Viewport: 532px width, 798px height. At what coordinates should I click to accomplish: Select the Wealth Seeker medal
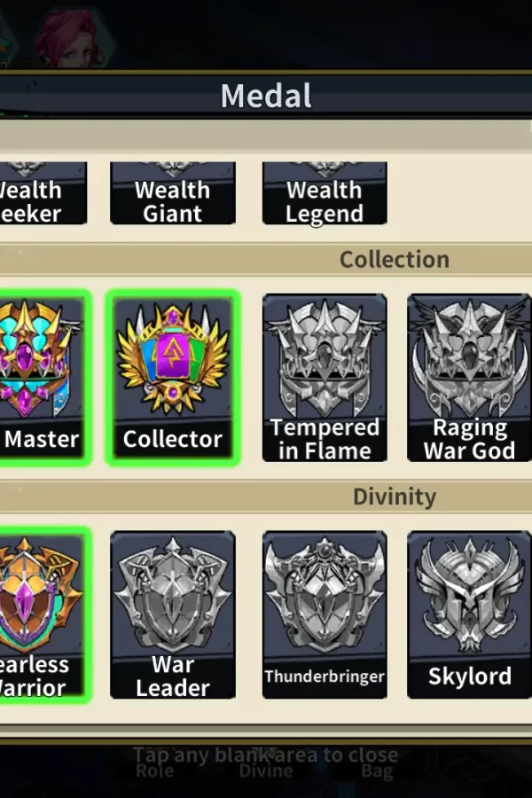43,193
